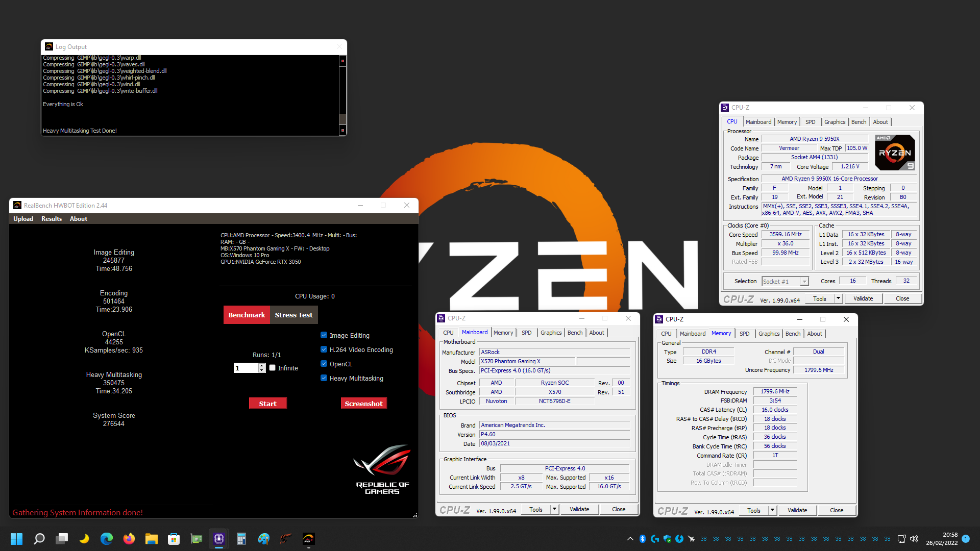This screenshot has width=980, height=551.
Task: Open the crescent moon app in taskbar
Action: coord(84,539)
